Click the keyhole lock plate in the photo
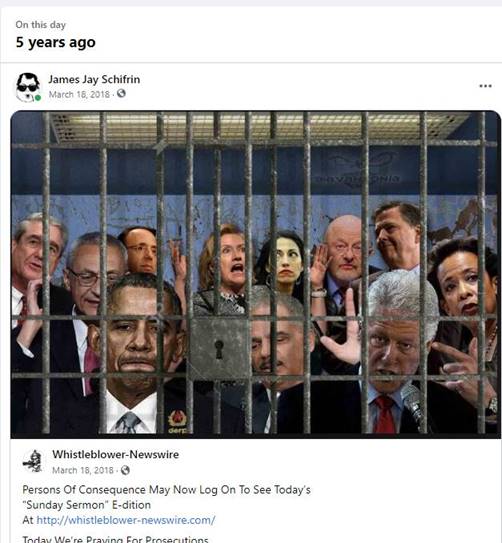 219,349
